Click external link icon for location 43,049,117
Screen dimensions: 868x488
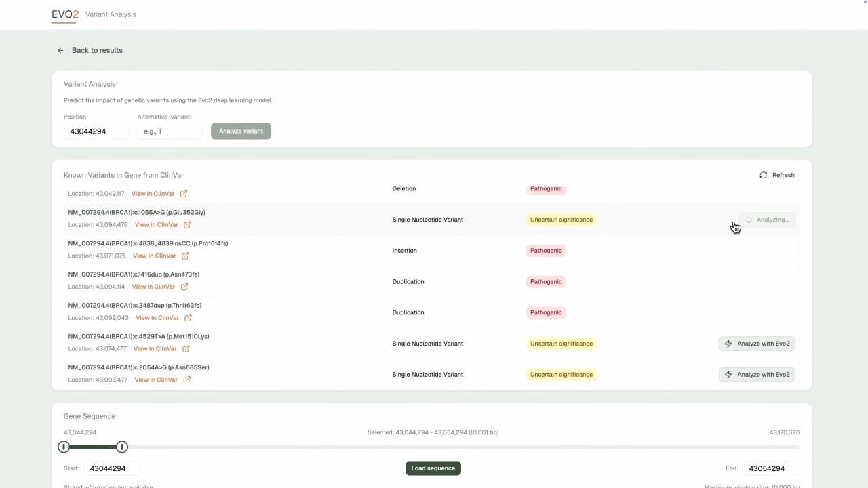[x=184, y=194]
